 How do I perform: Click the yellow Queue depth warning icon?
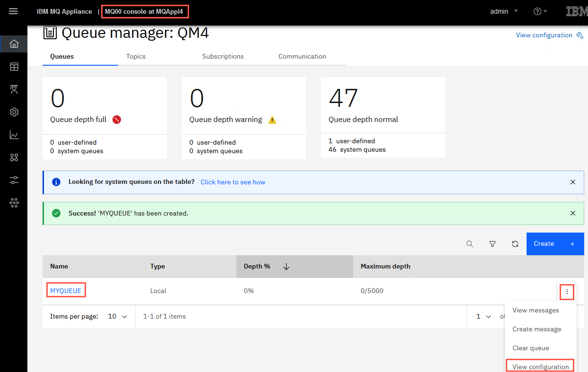click(x=272, y=120)
